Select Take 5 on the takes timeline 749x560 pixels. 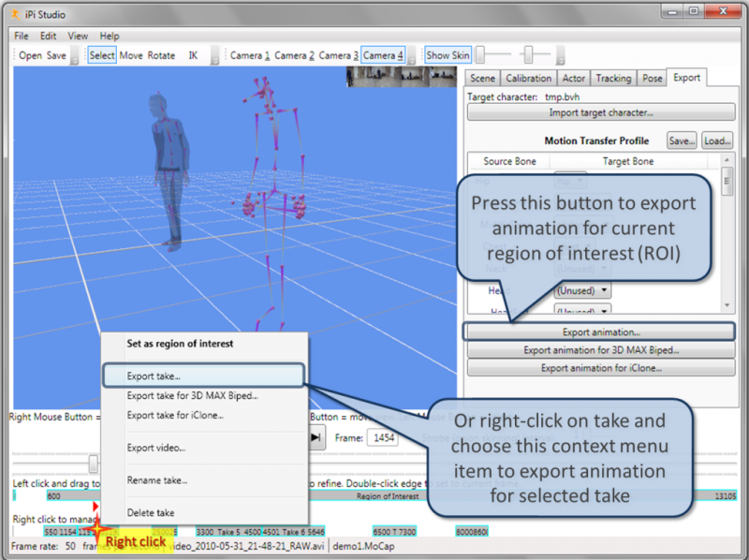click(x=228, y=531)
